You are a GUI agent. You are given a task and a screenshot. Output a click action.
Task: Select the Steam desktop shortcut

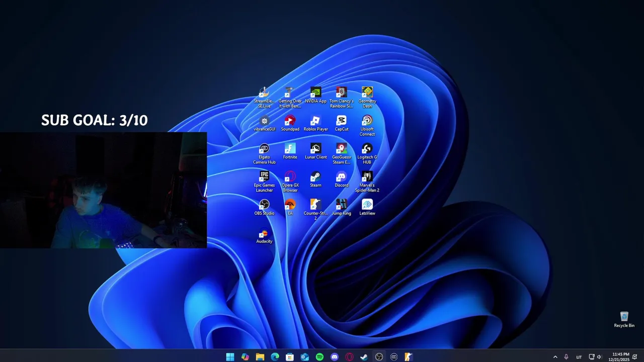(315, 180)
